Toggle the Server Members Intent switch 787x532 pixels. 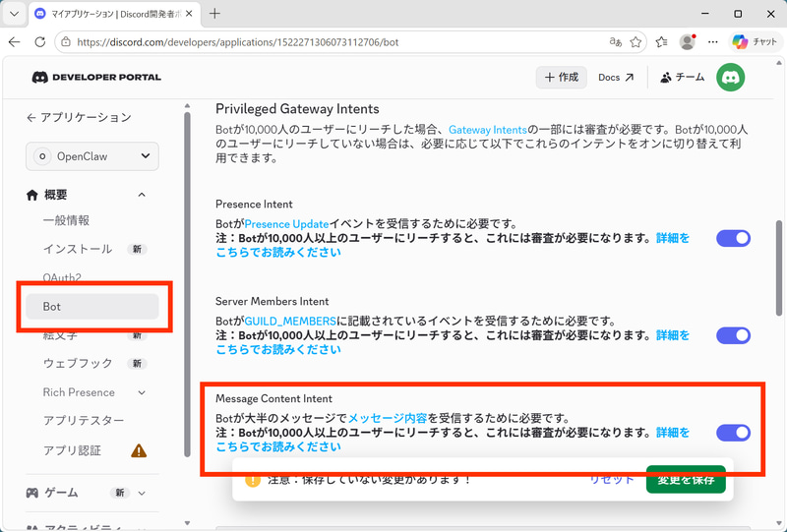coord(733,335)
